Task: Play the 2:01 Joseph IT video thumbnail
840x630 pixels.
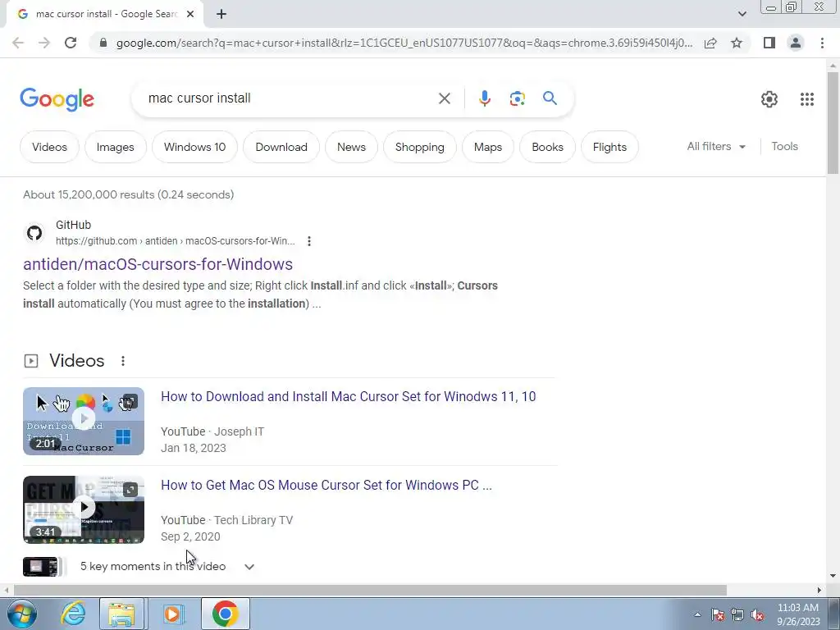Action: tap(84, 421)
